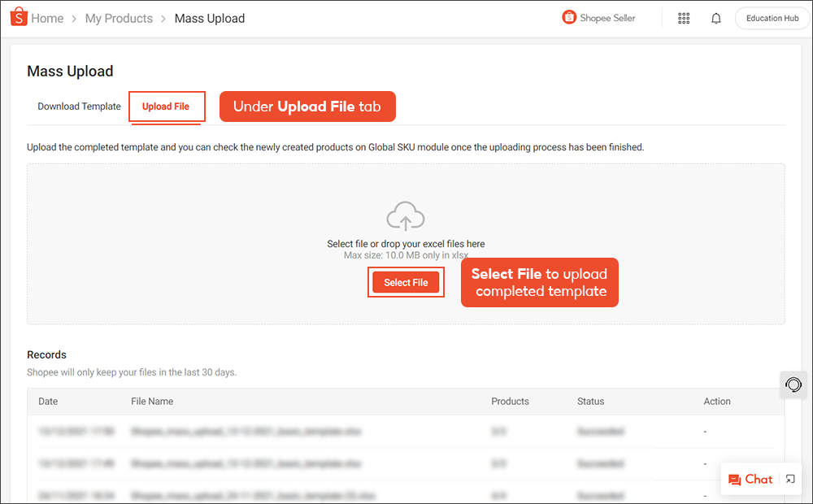This screenshot has height=504, width=813.
Task: Open My Products breadcrumb link
Action: [119, 18]
